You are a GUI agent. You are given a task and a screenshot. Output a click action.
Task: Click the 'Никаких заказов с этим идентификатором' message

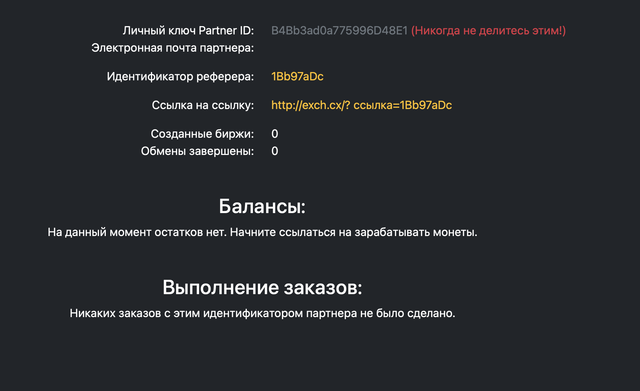point(262,313)
